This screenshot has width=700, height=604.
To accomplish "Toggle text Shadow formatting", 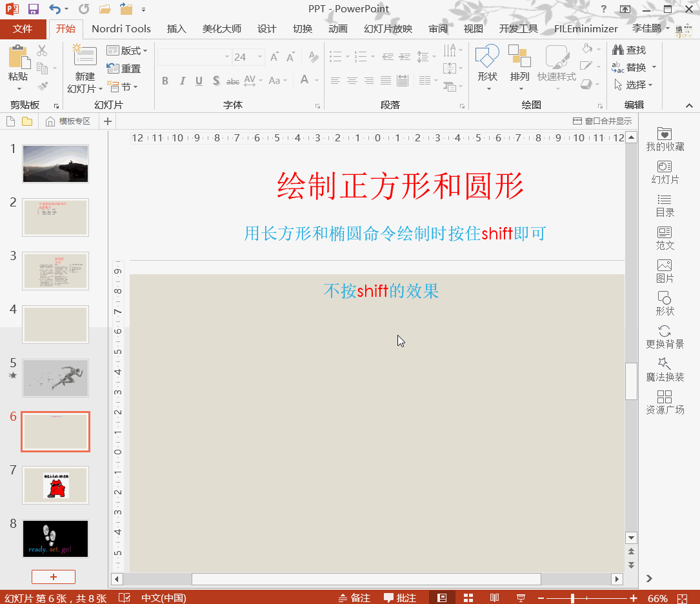I will pos(216,81).
